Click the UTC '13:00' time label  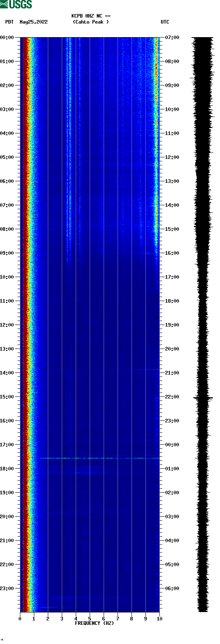172,181
